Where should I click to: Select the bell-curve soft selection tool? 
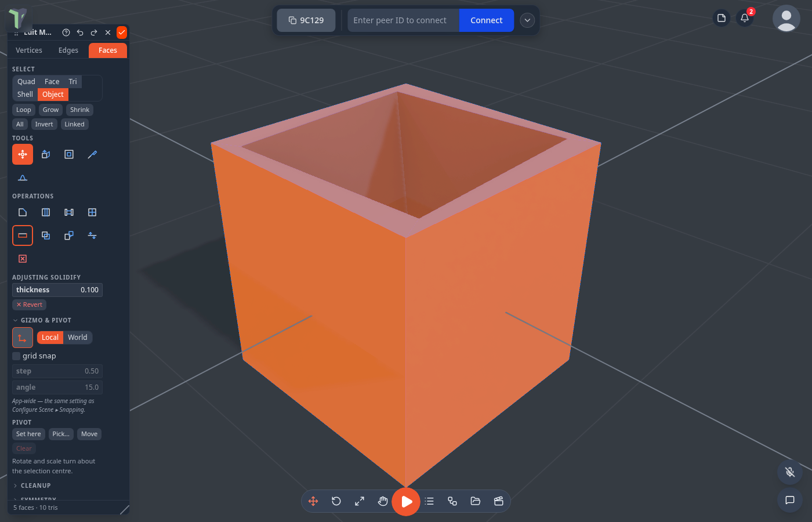(23, 177)
